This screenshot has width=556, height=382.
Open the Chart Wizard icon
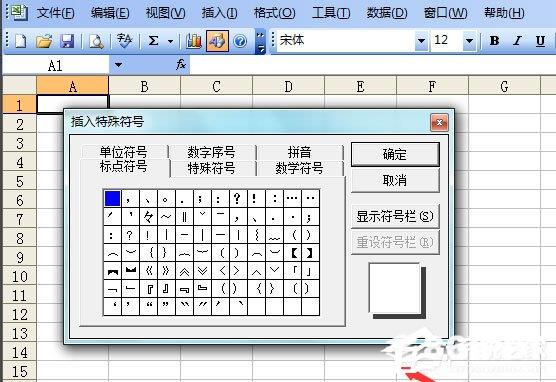194,41
